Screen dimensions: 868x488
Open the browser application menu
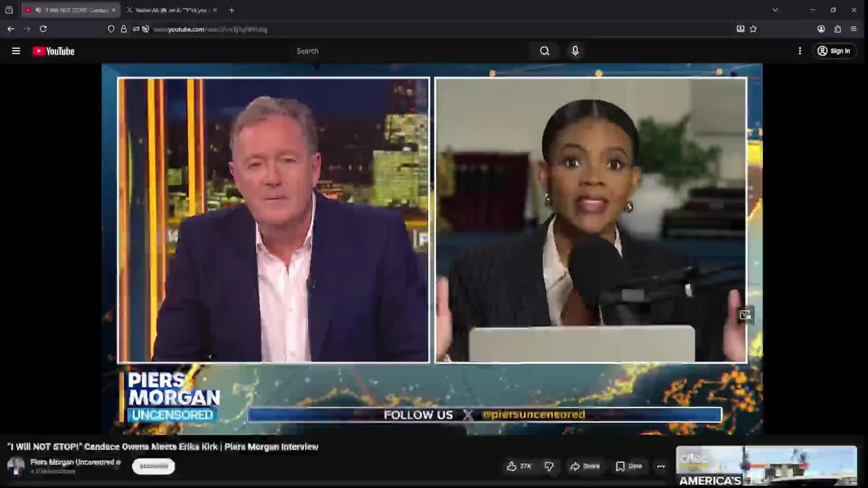point(854,29)
